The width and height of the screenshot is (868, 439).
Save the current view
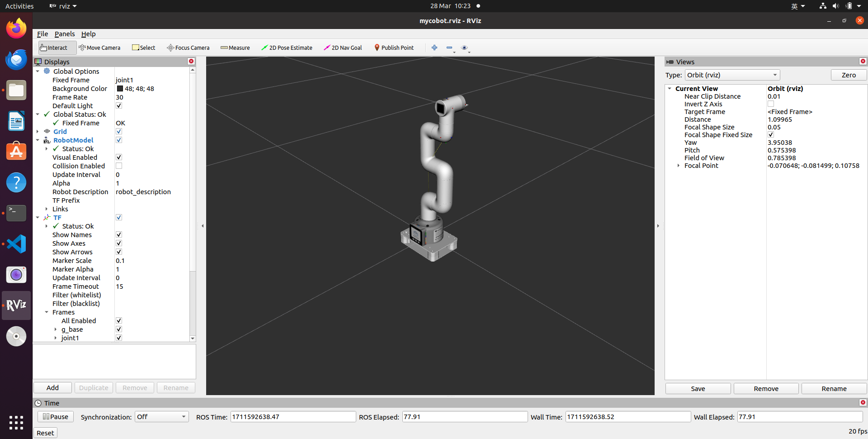tap(698, 388)
